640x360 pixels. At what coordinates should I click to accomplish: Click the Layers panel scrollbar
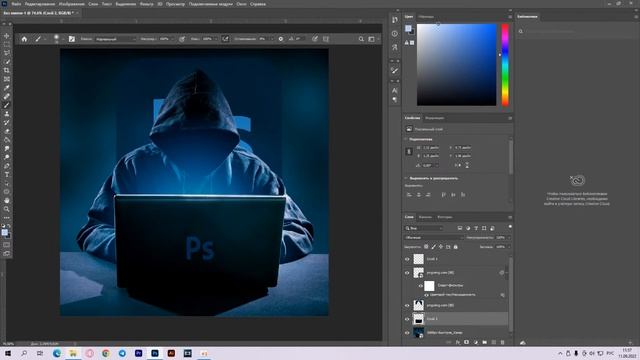click(x=510, y=294)
